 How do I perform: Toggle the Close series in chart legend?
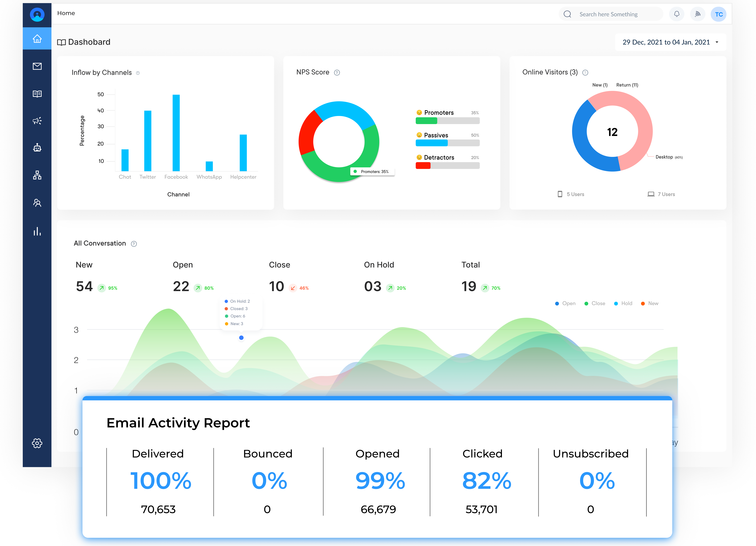pyautogui.click(x=595, y=303)
